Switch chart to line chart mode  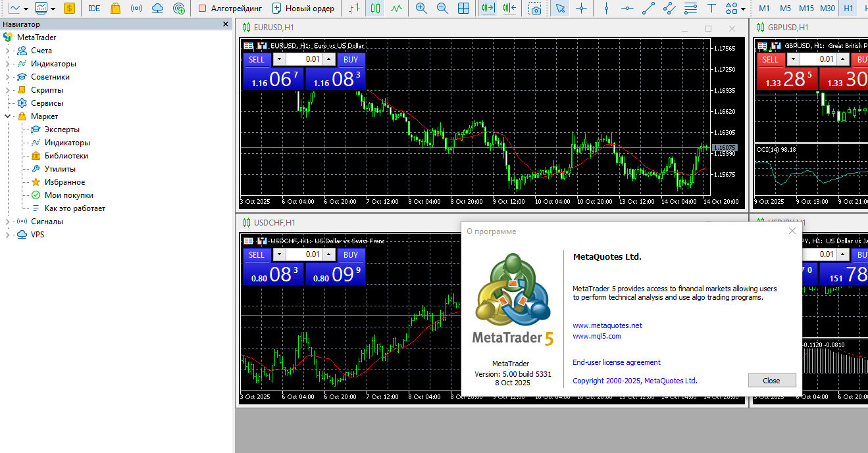396,9
